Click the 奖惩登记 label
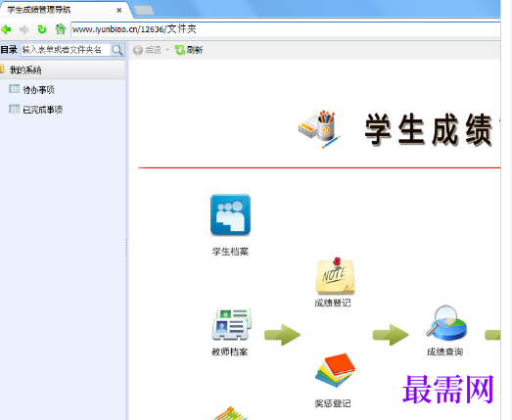This screenshot has height=420, width=512. coord(333,403)
